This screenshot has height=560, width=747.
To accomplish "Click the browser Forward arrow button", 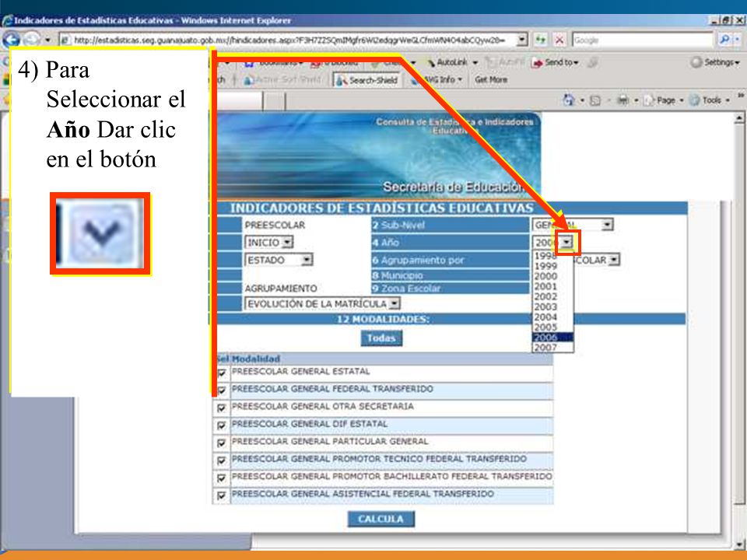I will tap(31, 40).
